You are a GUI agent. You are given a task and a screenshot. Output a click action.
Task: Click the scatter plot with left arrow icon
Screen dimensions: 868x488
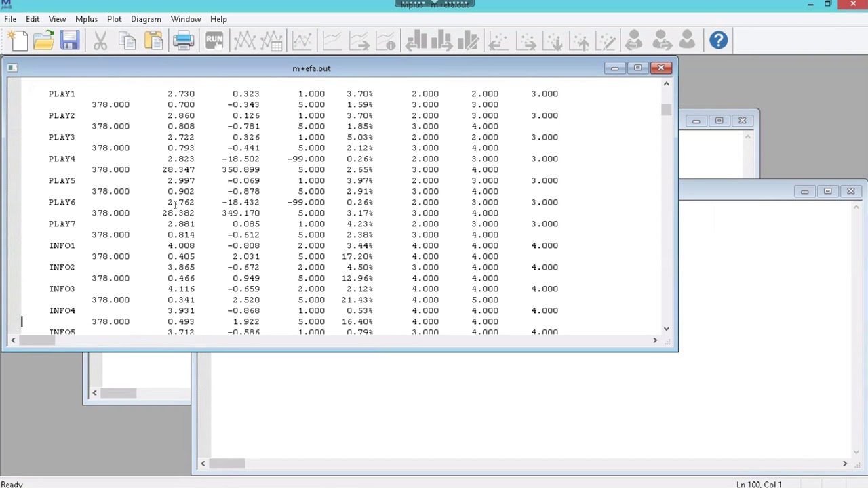(x=498, y=41)
